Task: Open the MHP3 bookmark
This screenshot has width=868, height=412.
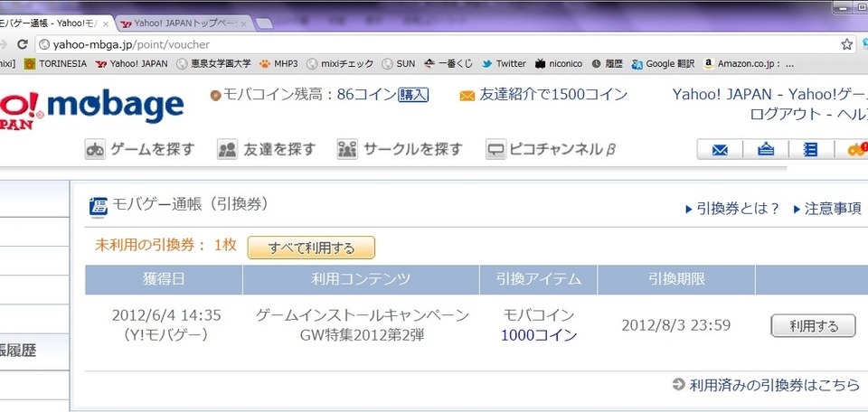Action: click(278, 63)
